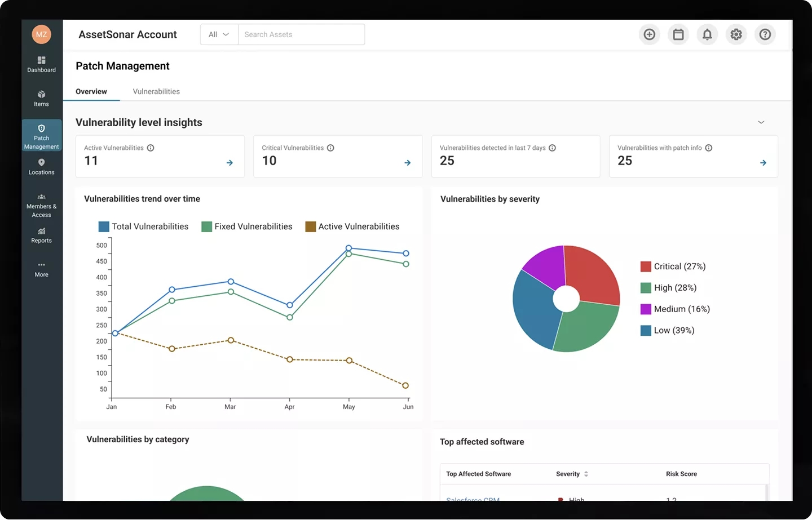Switch to the Vulnerabilities tab
The width and height of the screenshot is (812, 520).
156,91
